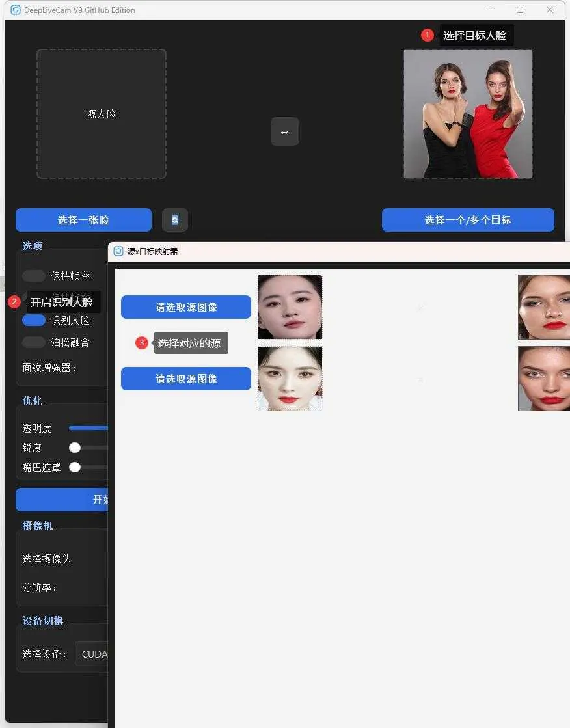Close the DeepLiveCam window
The width and height of the screenshot is (570, 728).
[550, 10]
